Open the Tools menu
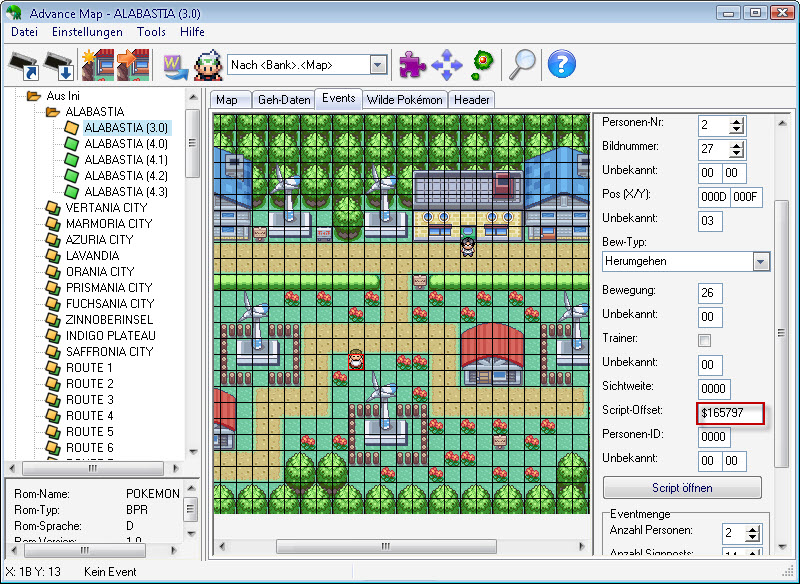Screen dimensions: 800x584 (x=151, y=32)
